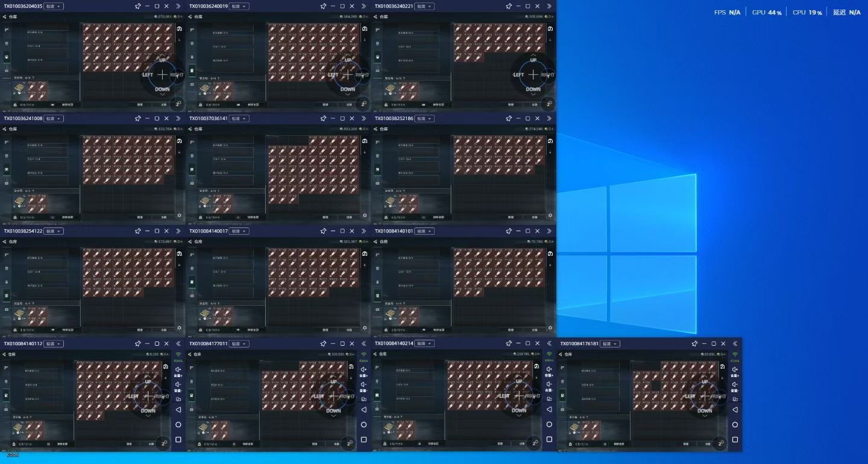The width and height of the screenshot is (868, 464).
Task: Open quality dropdown for TX010084140101
Action: (x=424, y=231)
